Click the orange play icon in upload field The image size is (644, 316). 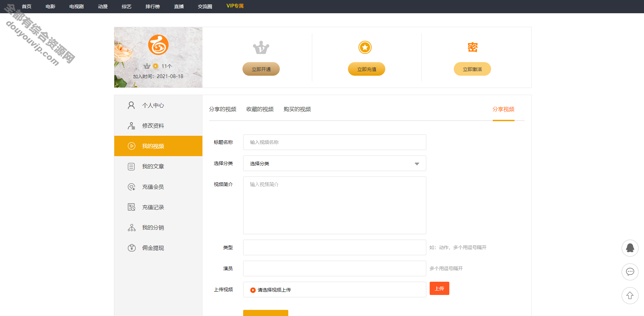(253, 290)
